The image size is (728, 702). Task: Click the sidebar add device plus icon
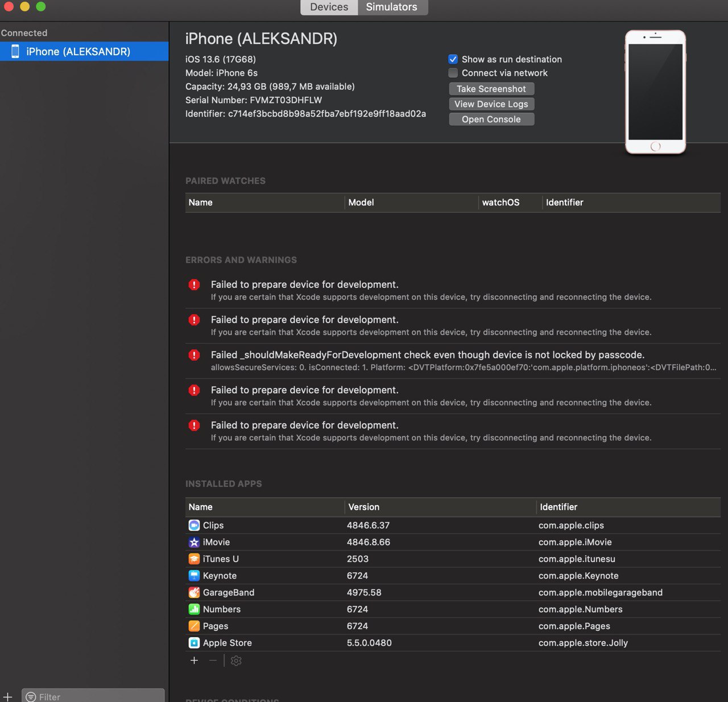pyautogui.click(x=7, y=696)
